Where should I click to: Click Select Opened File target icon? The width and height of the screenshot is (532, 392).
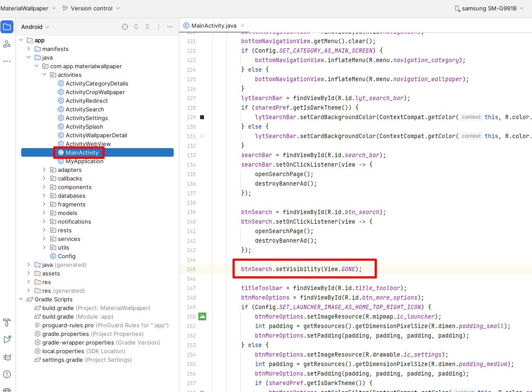pyautogui.click(x=125, y=27)
